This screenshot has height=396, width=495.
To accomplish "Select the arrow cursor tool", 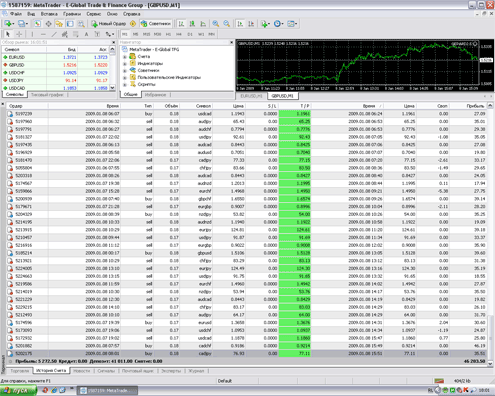I will pyautogui.click(x=8, y=34).
